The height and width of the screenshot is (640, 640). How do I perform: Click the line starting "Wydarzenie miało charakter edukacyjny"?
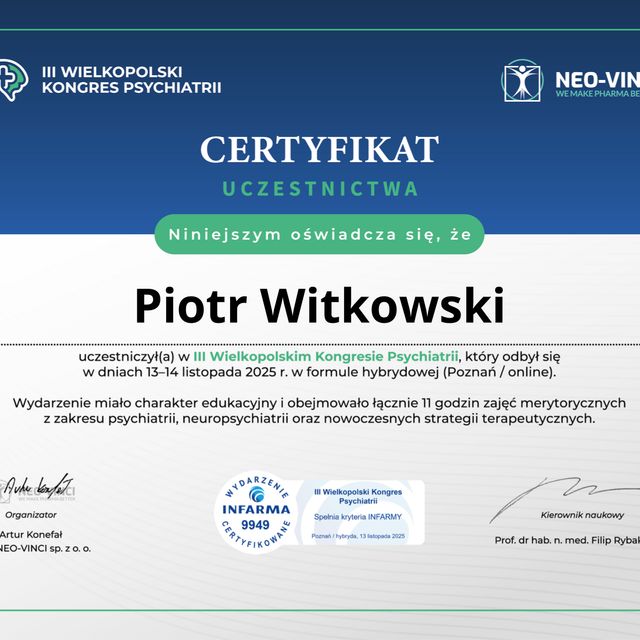(319, 403)
